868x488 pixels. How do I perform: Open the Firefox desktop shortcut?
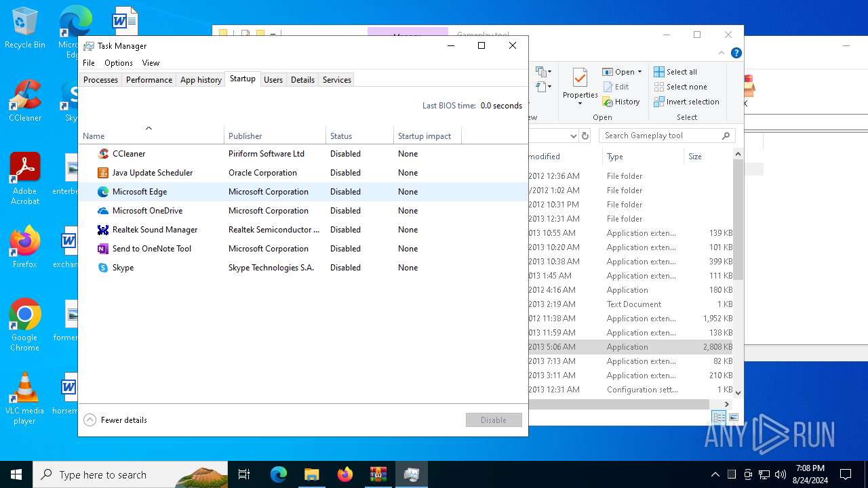(24, 247)
